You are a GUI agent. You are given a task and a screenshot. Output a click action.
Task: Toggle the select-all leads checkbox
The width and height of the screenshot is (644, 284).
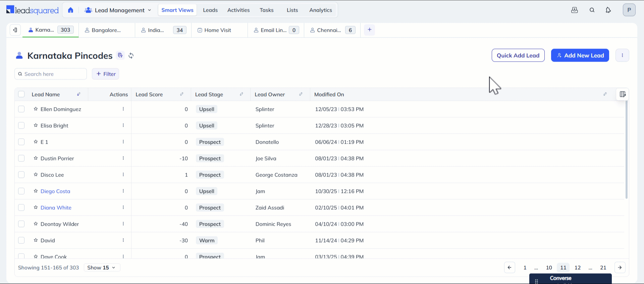(21, 94)
